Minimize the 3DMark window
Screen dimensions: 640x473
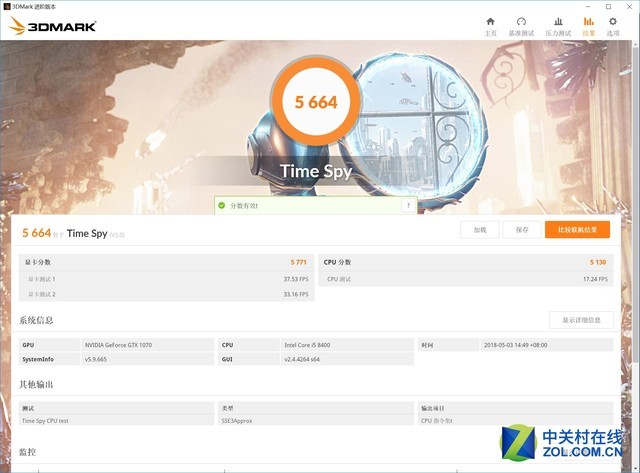(x=588, y=7)
